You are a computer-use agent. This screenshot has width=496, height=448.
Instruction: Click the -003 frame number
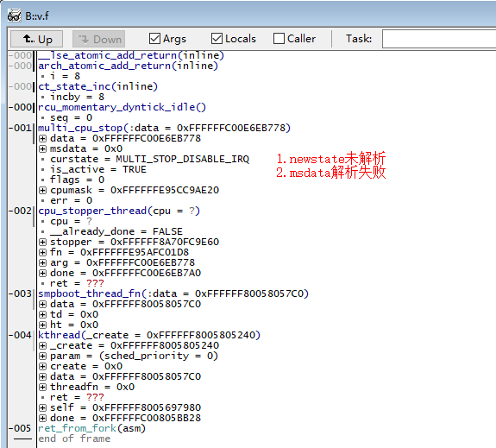click(20, 293)
